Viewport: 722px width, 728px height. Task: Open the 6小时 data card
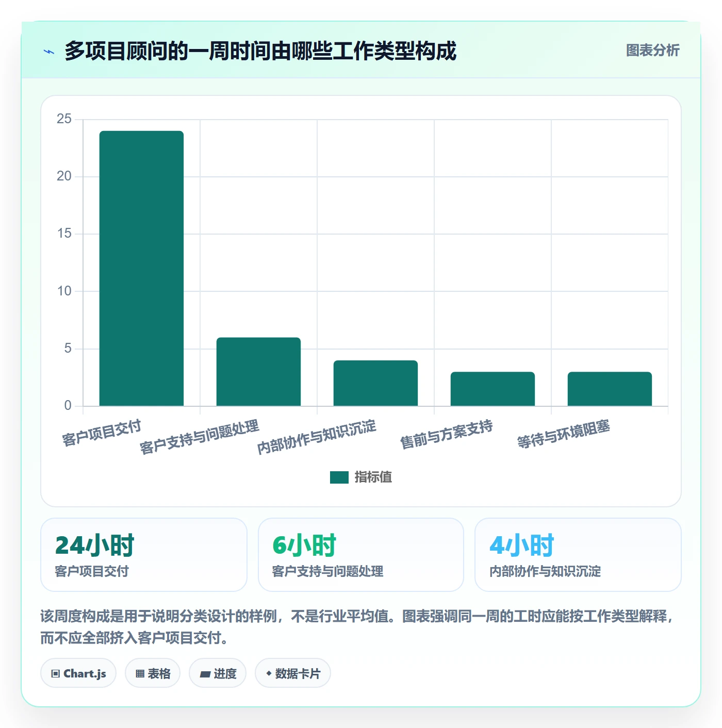point(361,555)
